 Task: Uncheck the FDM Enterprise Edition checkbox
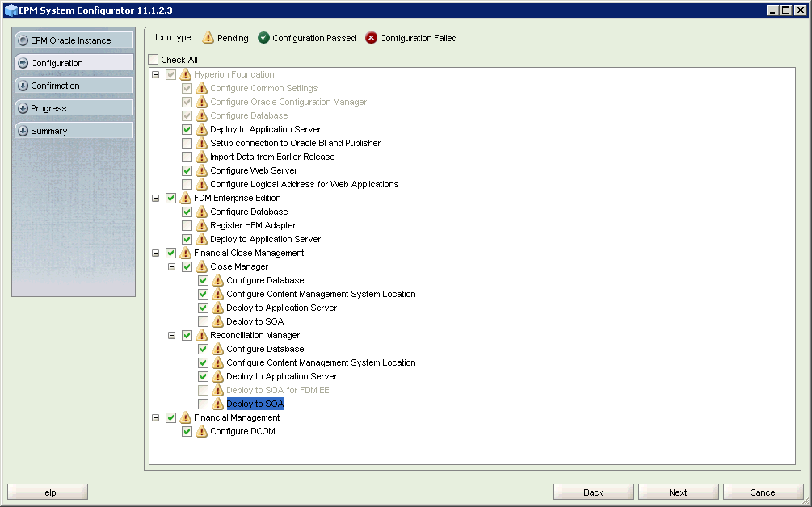click(x=171, y=198)
